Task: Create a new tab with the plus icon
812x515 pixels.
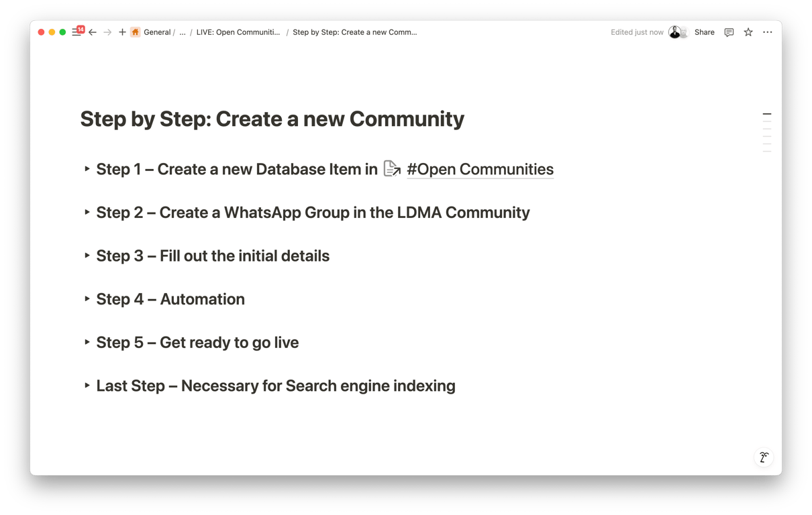Action: click(x=121, y=32)
